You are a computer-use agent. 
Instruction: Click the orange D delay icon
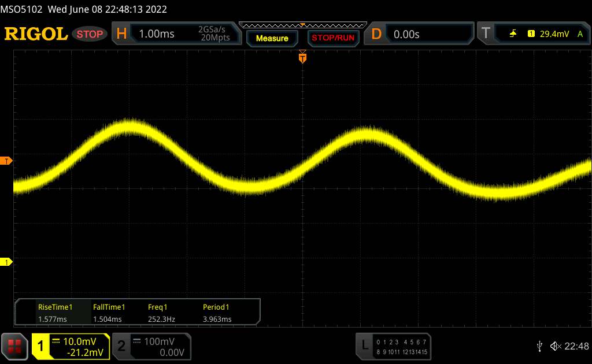[x=376, y=34]
